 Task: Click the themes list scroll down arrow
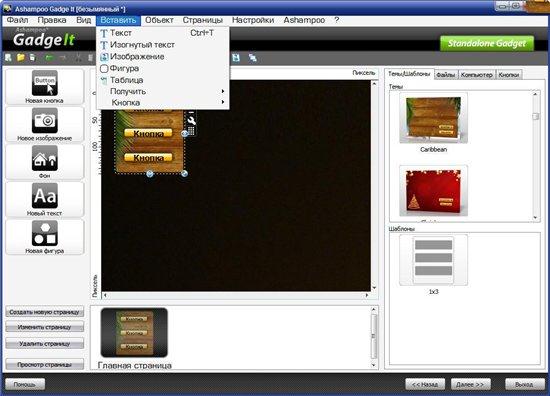coord(535,217)
